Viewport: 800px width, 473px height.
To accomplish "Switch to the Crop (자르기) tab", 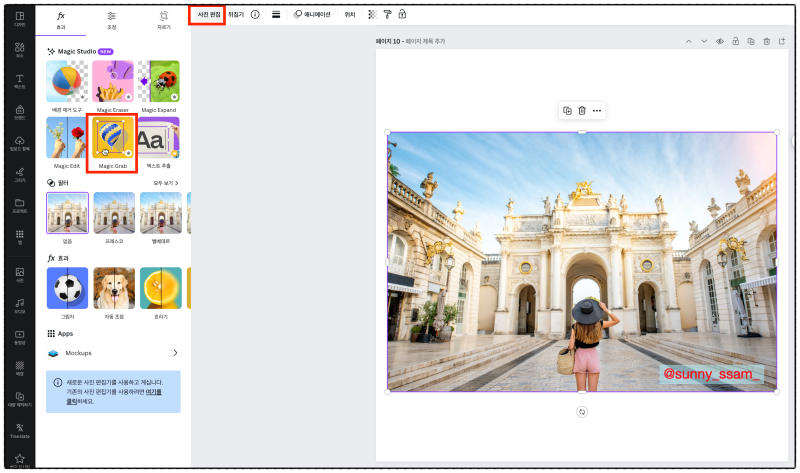I will point(164,20).
